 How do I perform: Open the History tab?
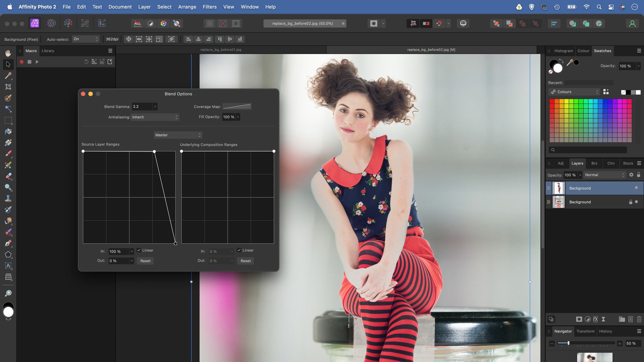coord(605,331)
